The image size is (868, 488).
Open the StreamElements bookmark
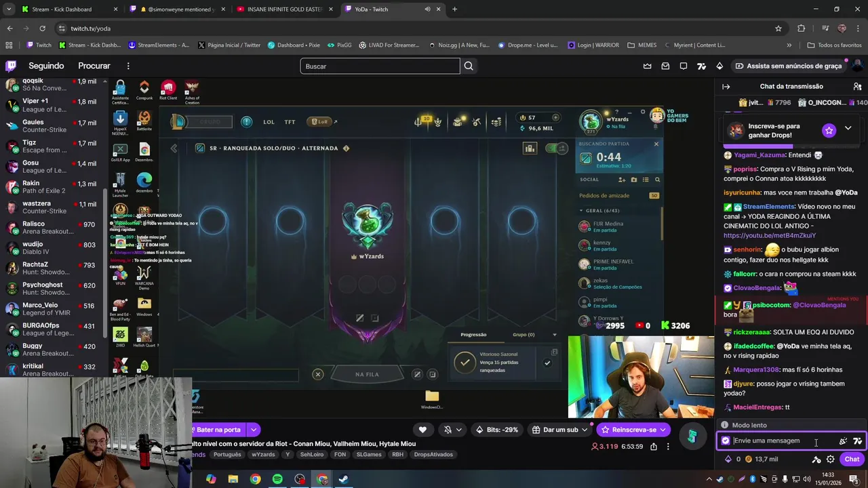(x=159, y=45)
